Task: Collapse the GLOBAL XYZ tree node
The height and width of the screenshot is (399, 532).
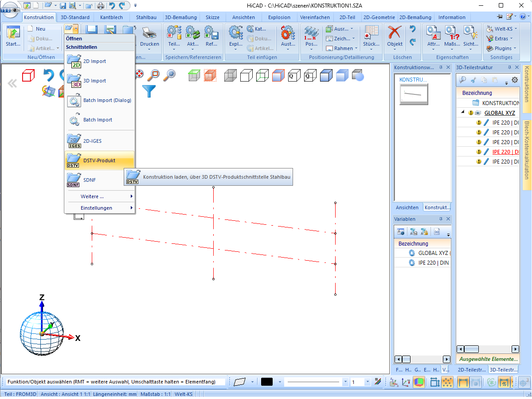Action: coord(463,113)
